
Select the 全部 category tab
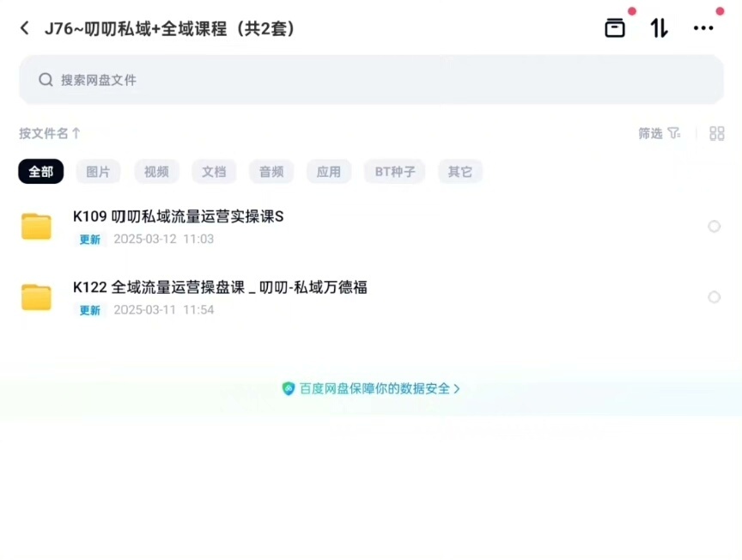click(x=41, y=172)
